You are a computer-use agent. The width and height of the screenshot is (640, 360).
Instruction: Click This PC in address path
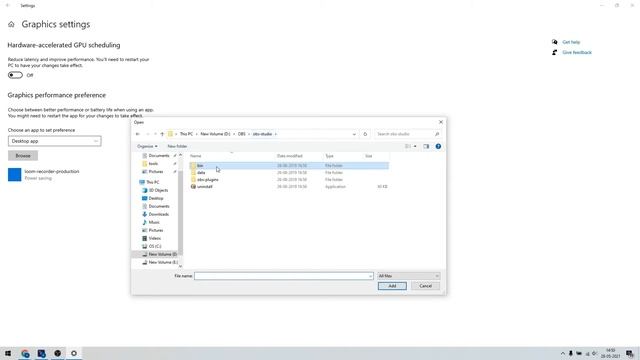pos(186,134)
